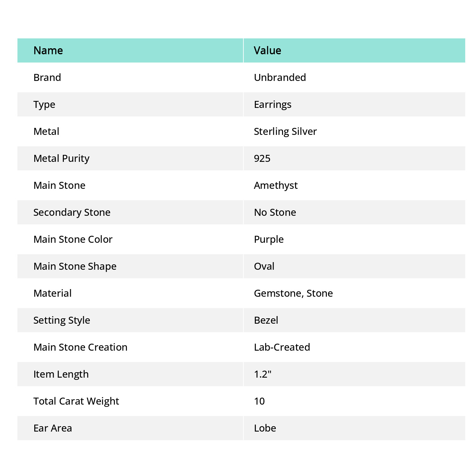Click the Item Length label
Viewport: 476px width, 476px height.
pyautogui.click(x=61, y=374)
